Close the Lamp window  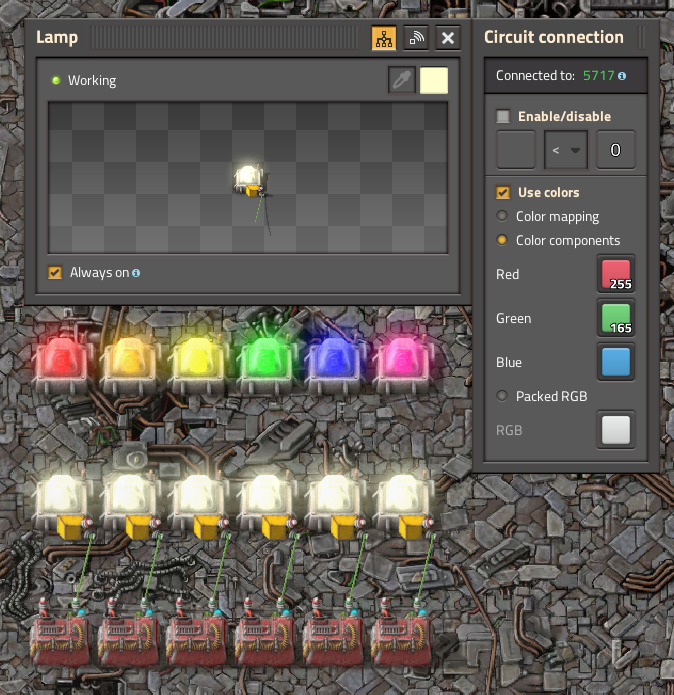click(448, 38)
